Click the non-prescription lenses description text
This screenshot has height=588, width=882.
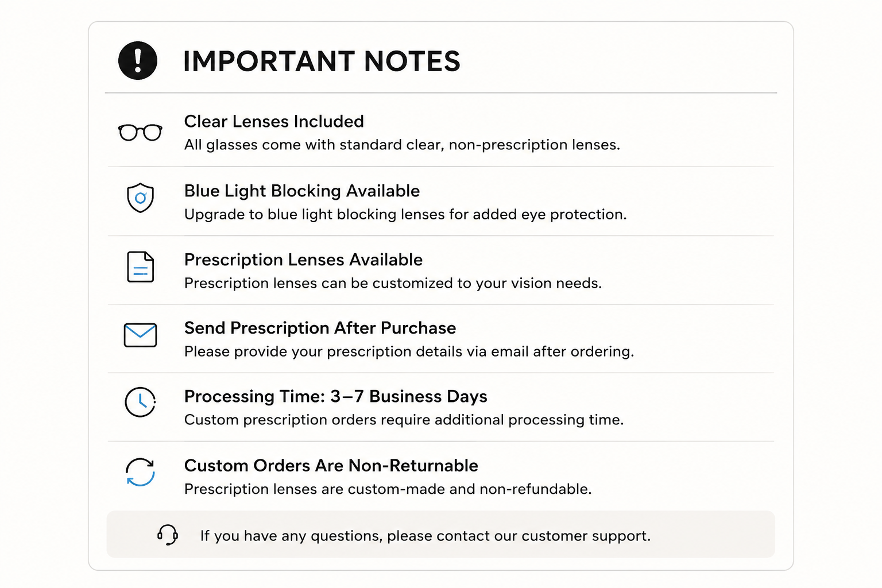pos(402,145)
